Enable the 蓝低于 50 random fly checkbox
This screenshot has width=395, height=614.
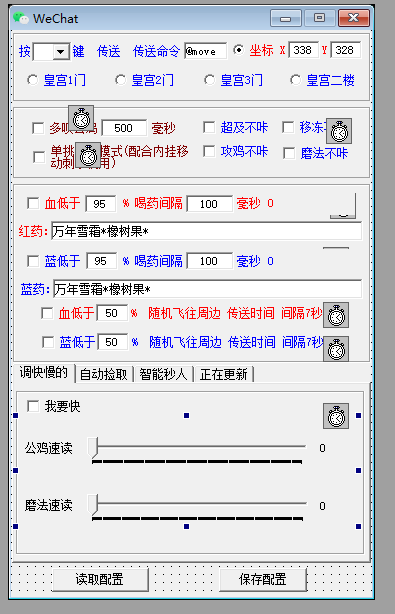(48, 342)
